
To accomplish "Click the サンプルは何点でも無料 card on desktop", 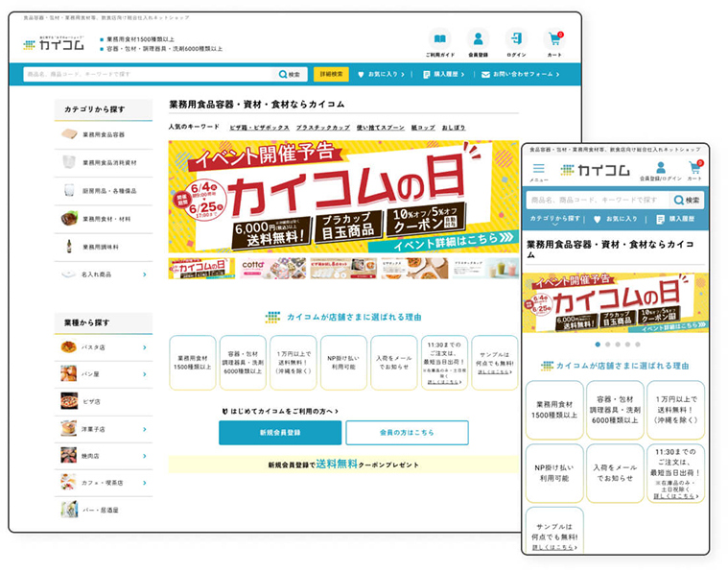I will (495, 363).
